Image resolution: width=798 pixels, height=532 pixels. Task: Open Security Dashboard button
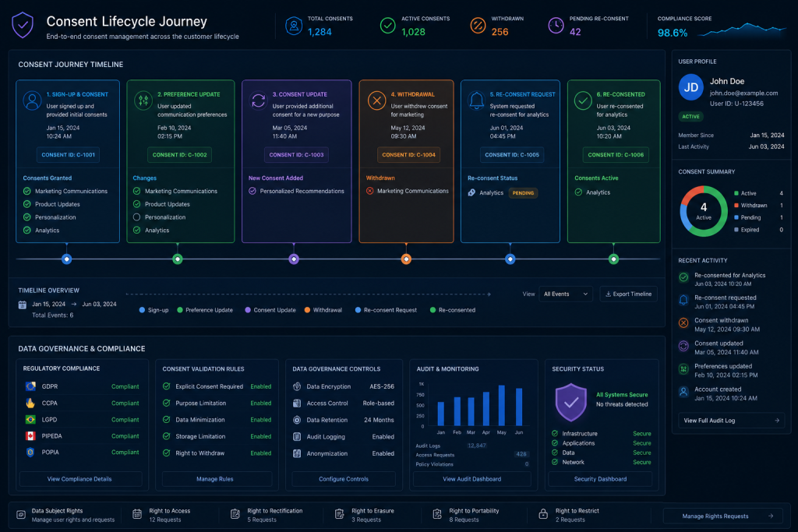600,479
